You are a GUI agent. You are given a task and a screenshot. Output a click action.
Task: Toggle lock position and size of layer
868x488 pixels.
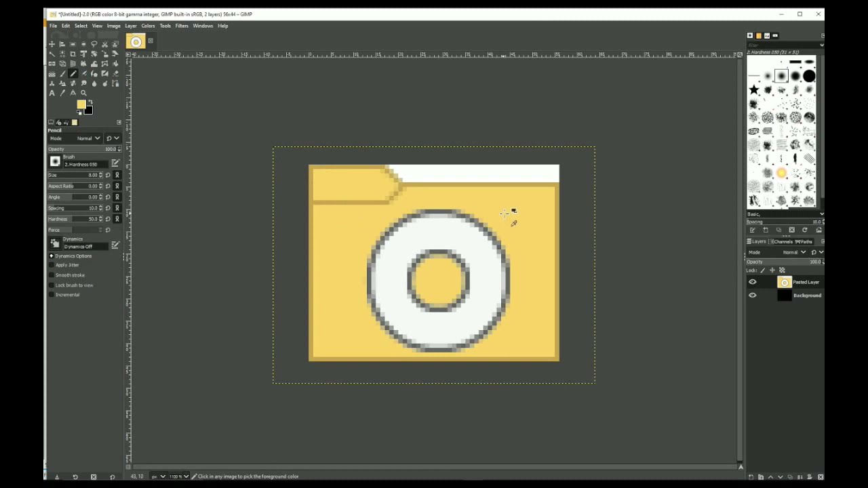click(772, 270)
